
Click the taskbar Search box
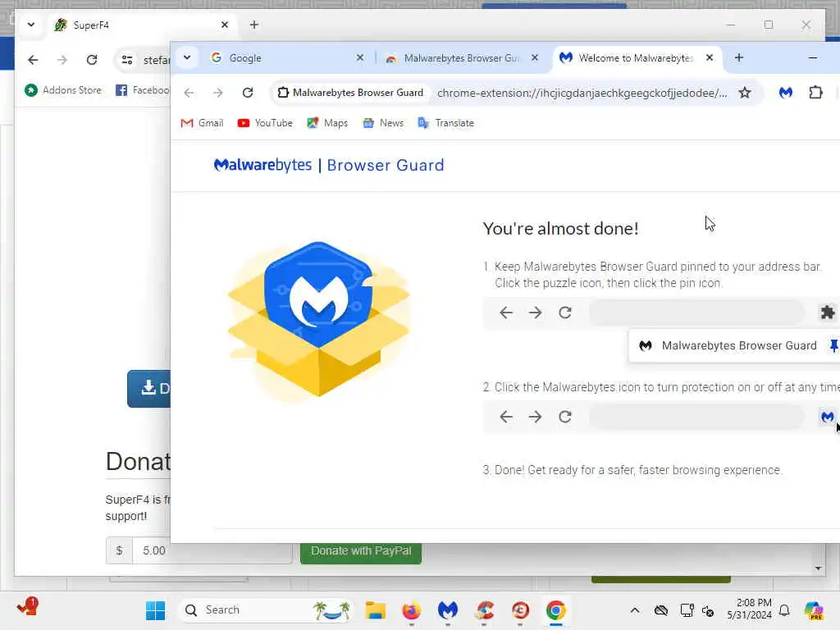coord(266,610)
